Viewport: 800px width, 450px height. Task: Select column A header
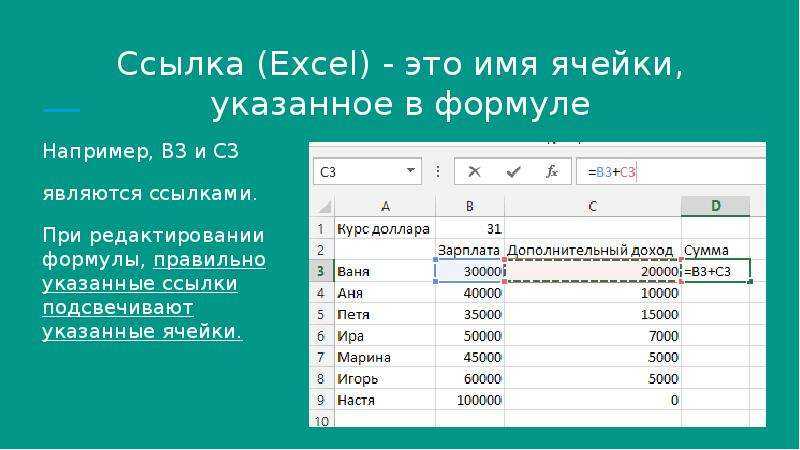pyautogui.click(x=385, y=206)
